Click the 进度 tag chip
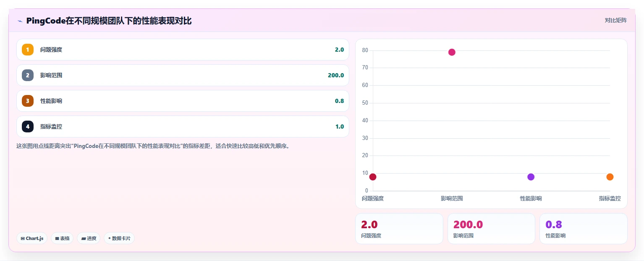Screen dimensions: 644x261 click(x=89, y=238)
